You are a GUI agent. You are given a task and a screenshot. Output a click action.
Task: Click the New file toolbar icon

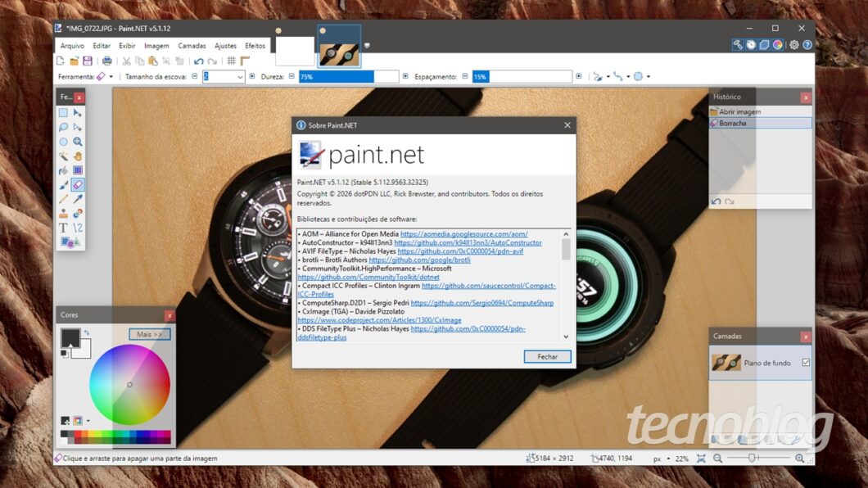[x=61, y=61]
